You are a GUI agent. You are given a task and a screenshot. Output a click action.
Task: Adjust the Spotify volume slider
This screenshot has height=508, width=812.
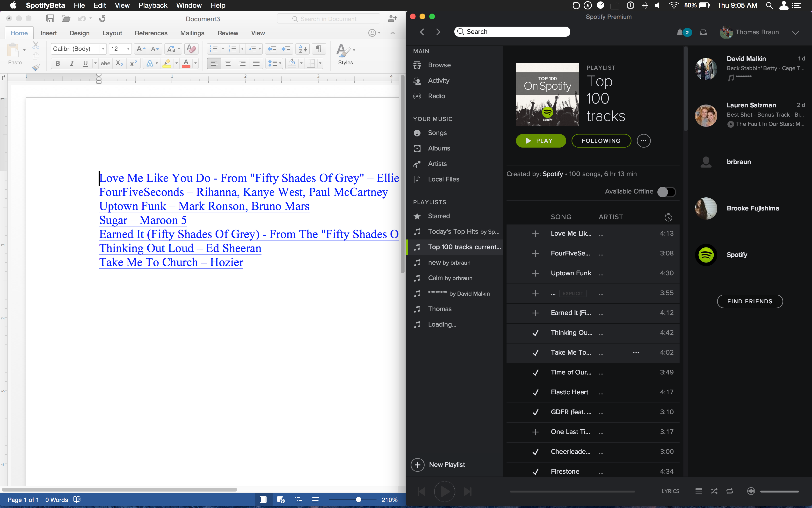coord(779,491)
